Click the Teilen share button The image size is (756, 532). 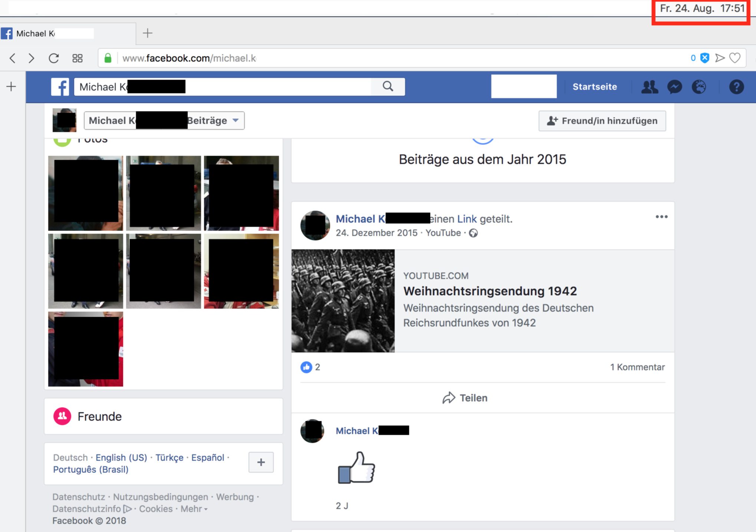pos(465,398)
